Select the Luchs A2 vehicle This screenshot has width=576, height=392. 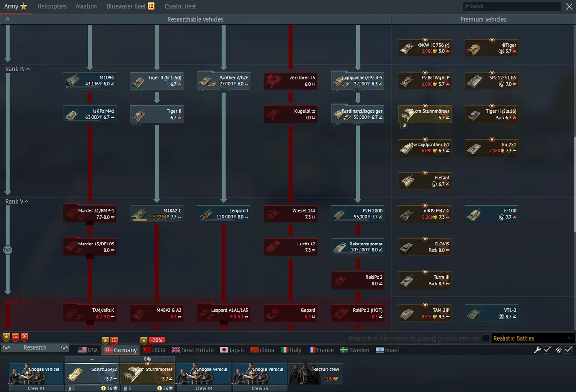[x=291, y=246]
